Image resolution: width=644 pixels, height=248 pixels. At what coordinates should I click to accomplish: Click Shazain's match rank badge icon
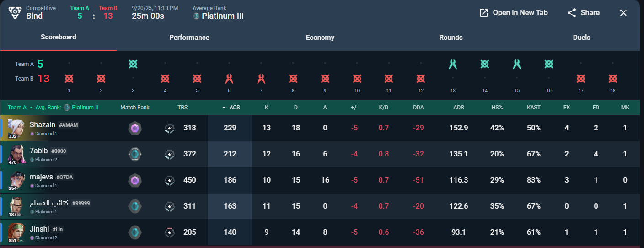click(x=135, y=128)
